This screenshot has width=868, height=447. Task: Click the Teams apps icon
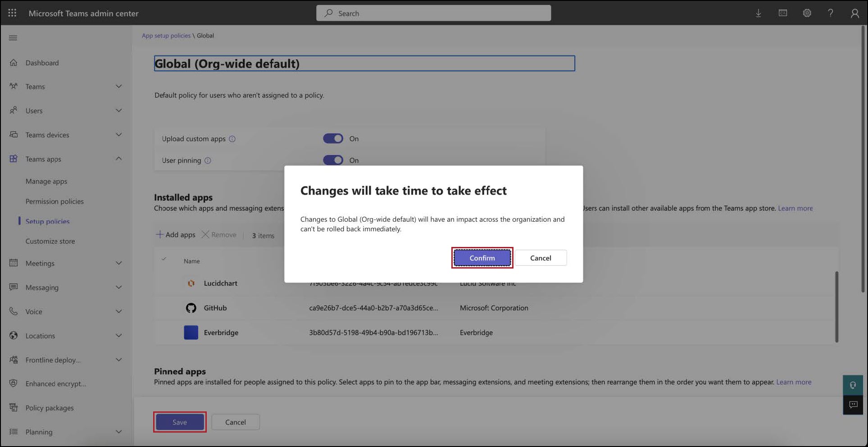[14, 159]
